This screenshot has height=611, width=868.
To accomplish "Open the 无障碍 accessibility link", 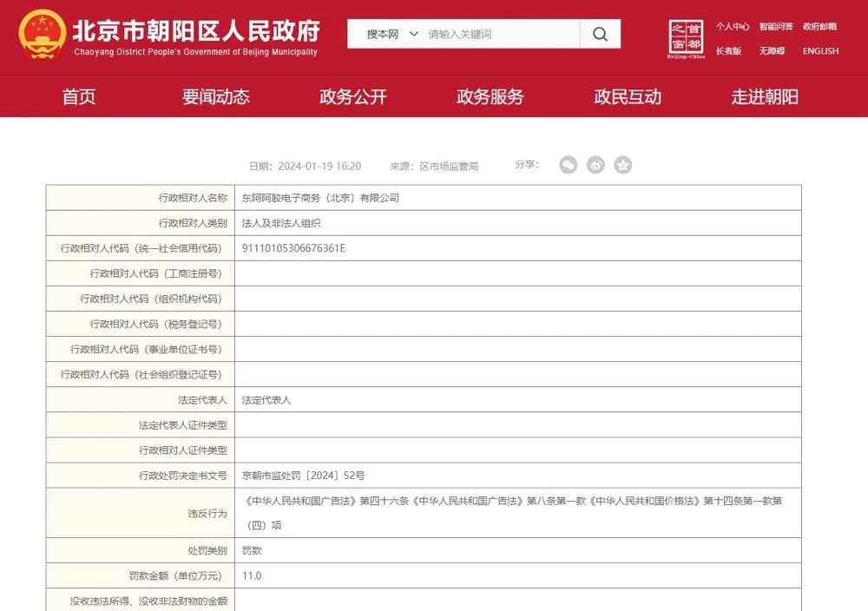I will [x=773, y=51].
